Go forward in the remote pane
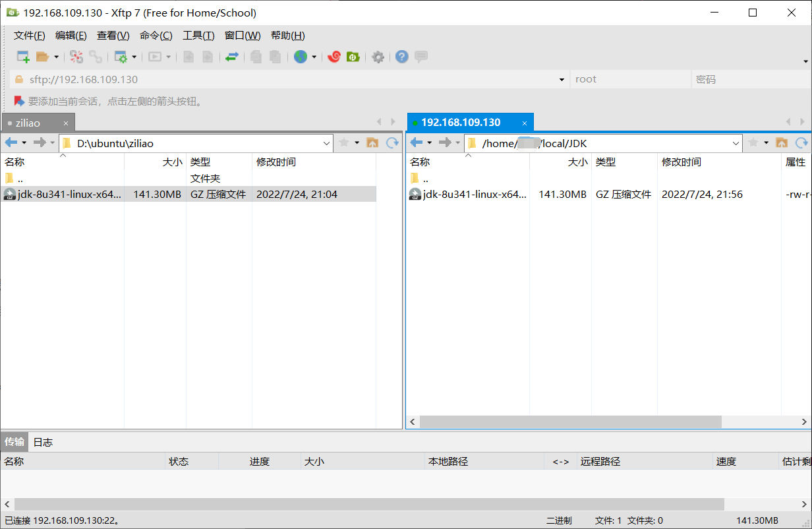The height and width of the screenshot is (529, 812). coord(445,142)
